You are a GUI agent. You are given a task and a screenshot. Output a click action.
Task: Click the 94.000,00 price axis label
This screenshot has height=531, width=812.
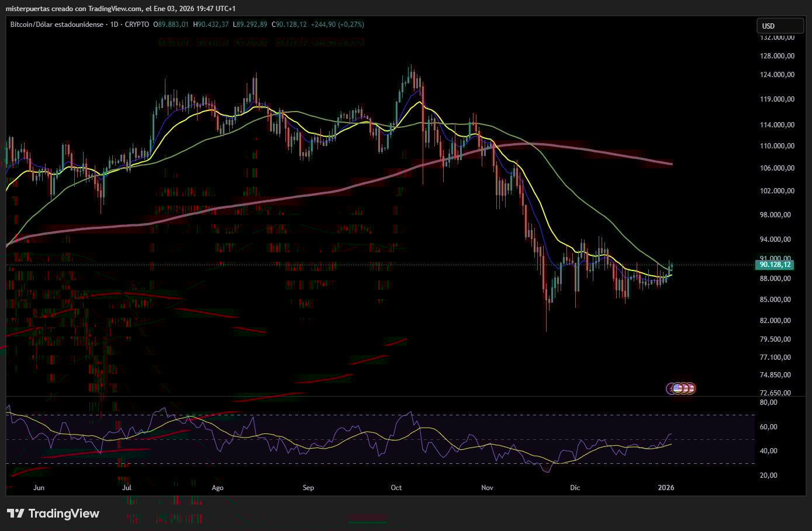775,240
